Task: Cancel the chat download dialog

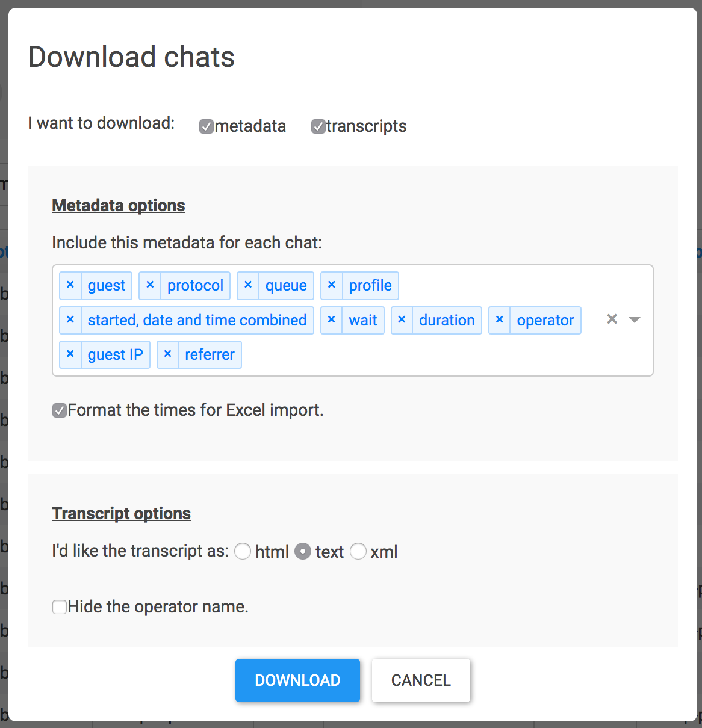Action: [421, 680]
